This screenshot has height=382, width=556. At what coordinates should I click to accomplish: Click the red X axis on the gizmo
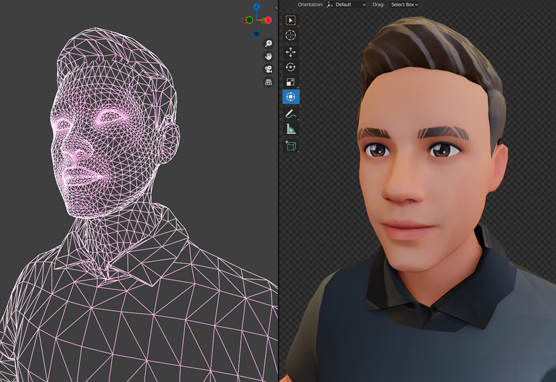[x=268, y=20]
